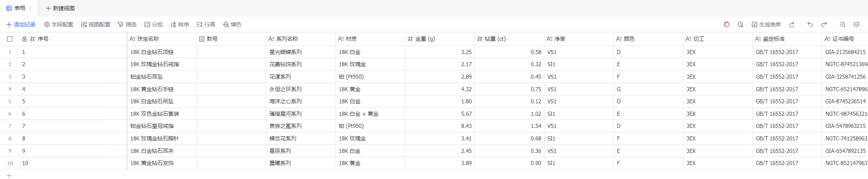Click the lock icon beside 序号 header
The width and height of the screenshot is (868, 179).
(x=24, y=39)
